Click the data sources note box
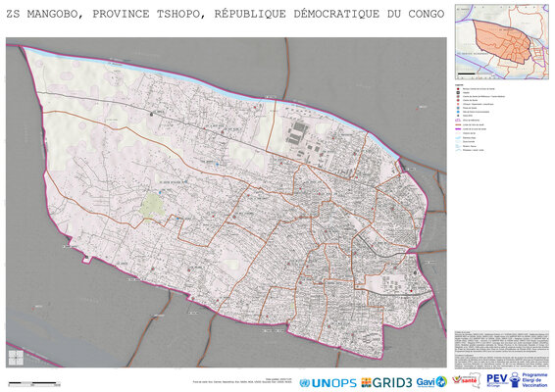 [501, 349]
